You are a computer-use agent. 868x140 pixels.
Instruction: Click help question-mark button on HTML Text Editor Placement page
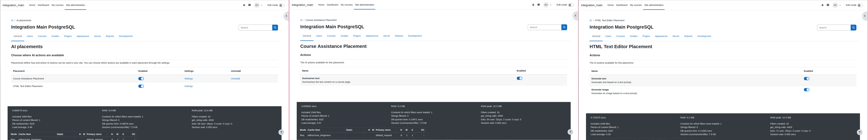point(860,132)
